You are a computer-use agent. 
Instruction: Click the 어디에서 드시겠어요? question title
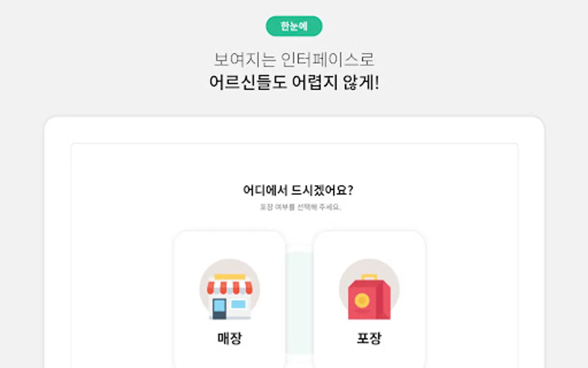(x=298, y=190)
